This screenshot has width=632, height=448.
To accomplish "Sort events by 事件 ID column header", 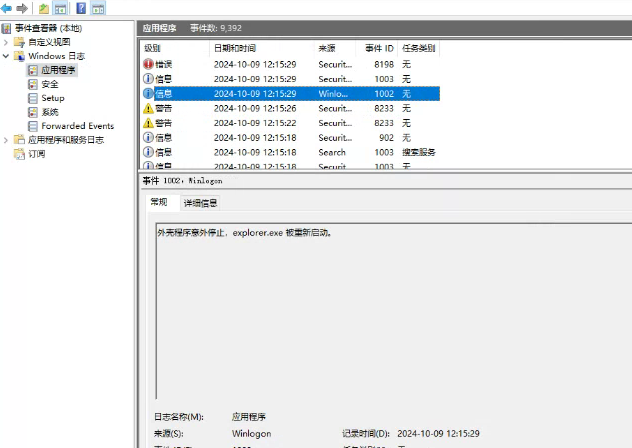I will (x=378, y=48).
